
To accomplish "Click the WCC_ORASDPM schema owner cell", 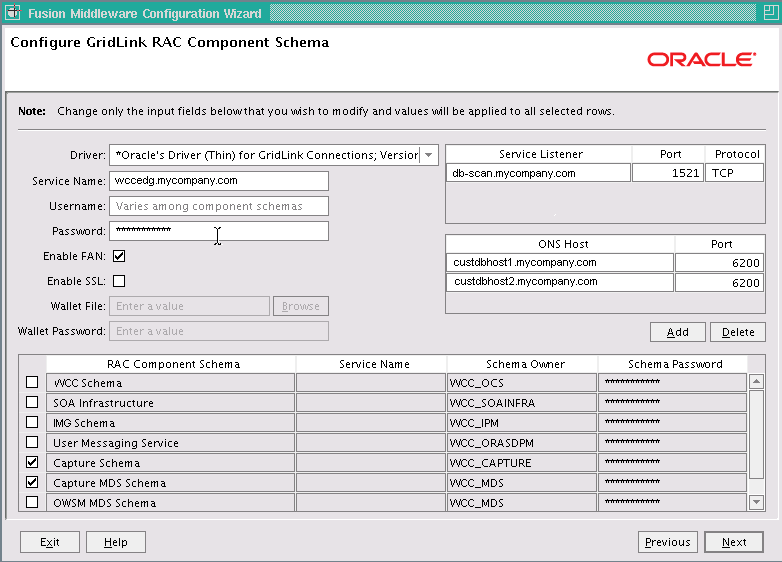I will (x=522, y=443).
